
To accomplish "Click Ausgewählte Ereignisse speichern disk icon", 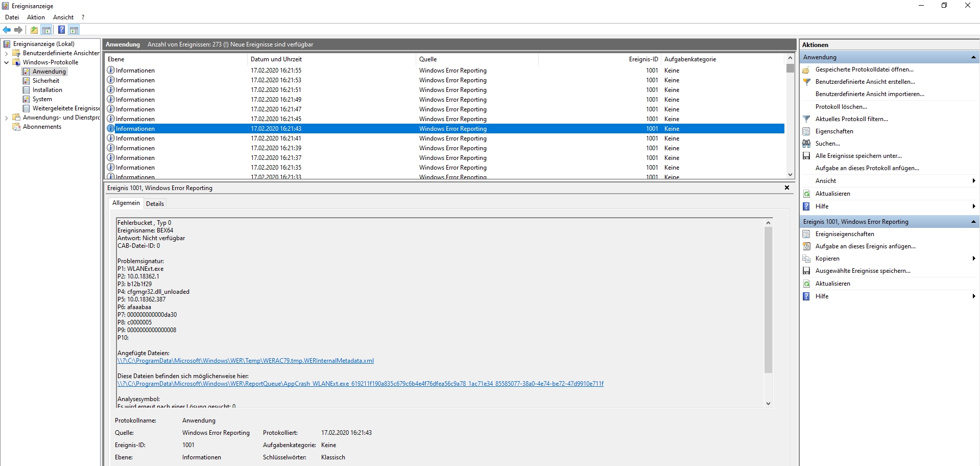I will point(806,271).
